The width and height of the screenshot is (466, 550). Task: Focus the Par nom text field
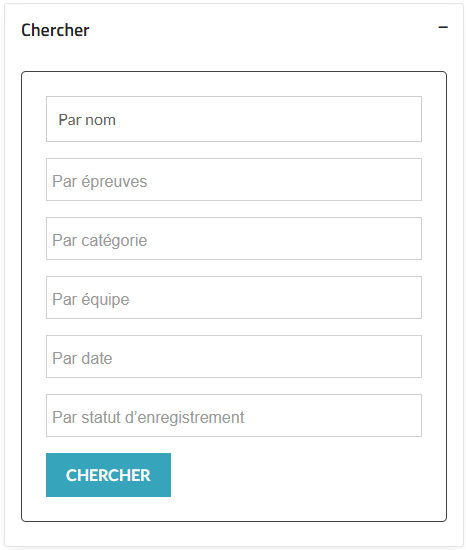(234, 119)
